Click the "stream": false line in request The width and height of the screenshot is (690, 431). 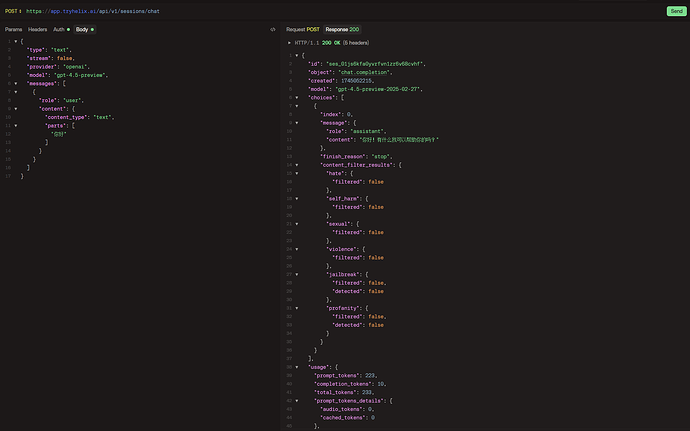[x=51, y=58]
